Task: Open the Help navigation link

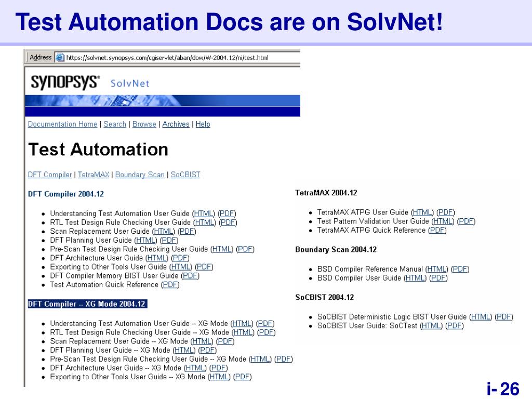Action: [203, 124]
